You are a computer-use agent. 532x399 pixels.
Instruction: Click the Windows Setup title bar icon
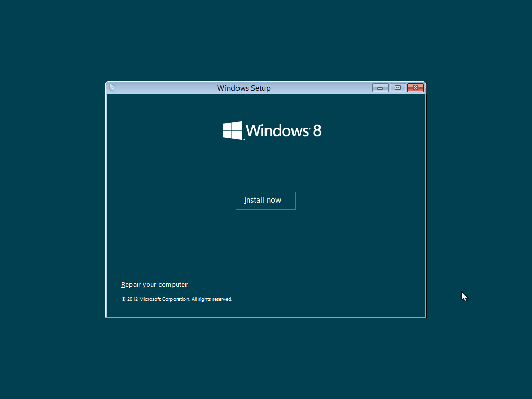click(112, 88)
